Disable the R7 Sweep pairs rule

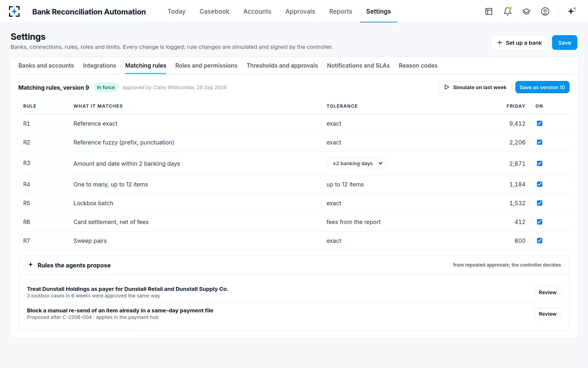tap(539, 241)
